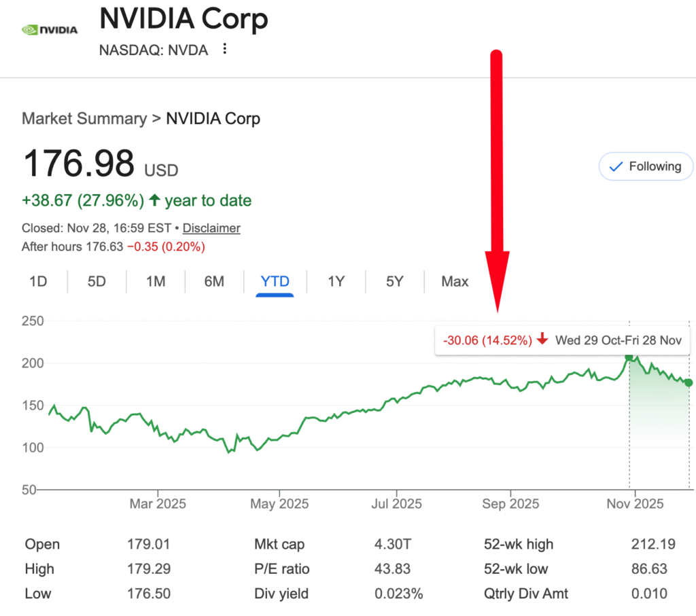Show the 1M price chart
Screen dimensions: 696x616
pyautogui.click(x=156, y=281)
